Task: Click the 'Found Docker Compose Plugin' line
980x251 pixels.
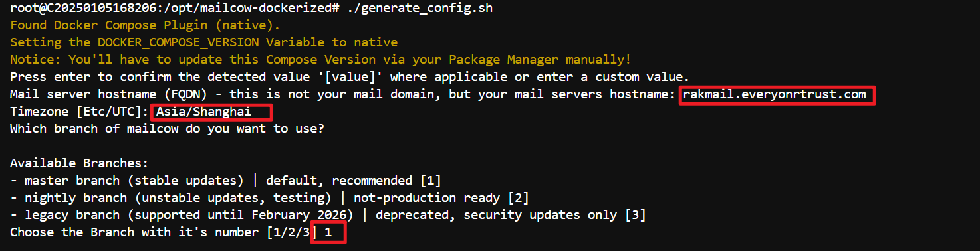Action: click(x=145, y=25)
